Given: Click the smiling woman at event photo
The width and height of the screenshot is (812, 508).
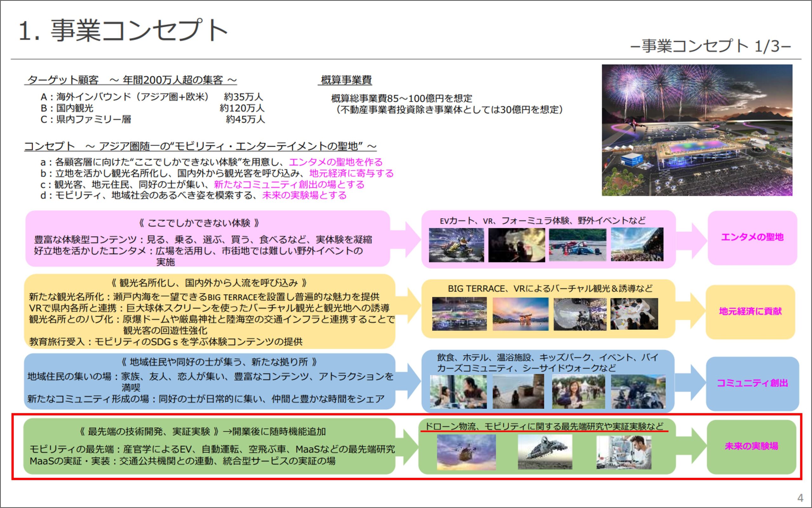Looking at the screenshot, I should 578,392.
